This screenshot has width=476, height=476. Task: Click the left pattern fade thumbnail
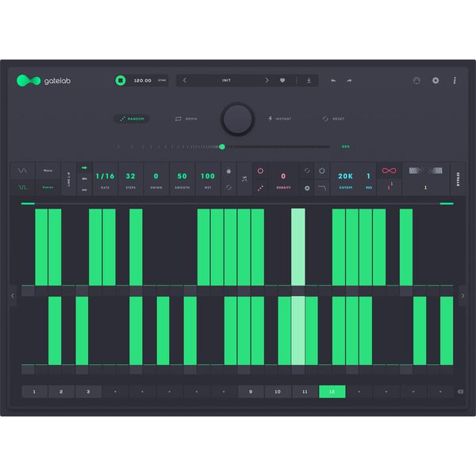tap(416, 171)
